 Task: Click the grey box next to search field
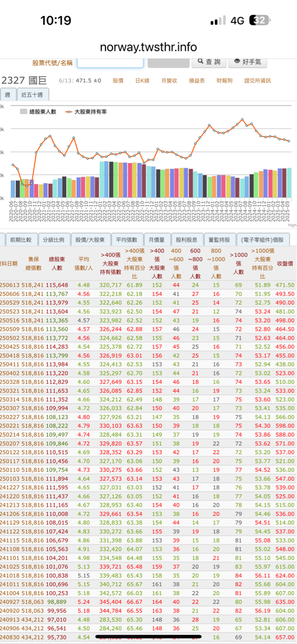tap(168, 62)
